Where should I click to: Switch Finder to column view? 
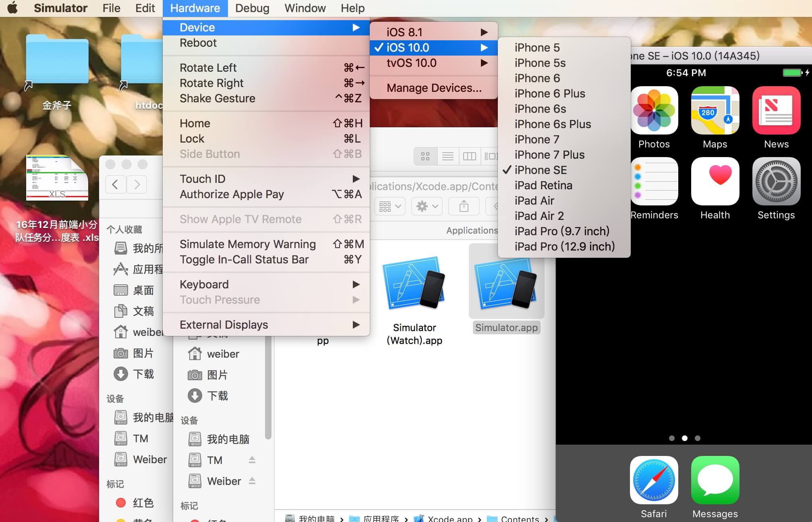[x=470, y=156]
